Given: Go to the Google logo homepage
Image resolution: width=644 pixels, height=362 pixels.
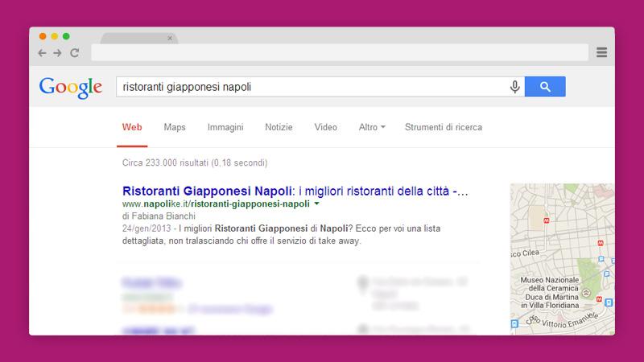Looking at the screenshot, I should pos(70,87).
